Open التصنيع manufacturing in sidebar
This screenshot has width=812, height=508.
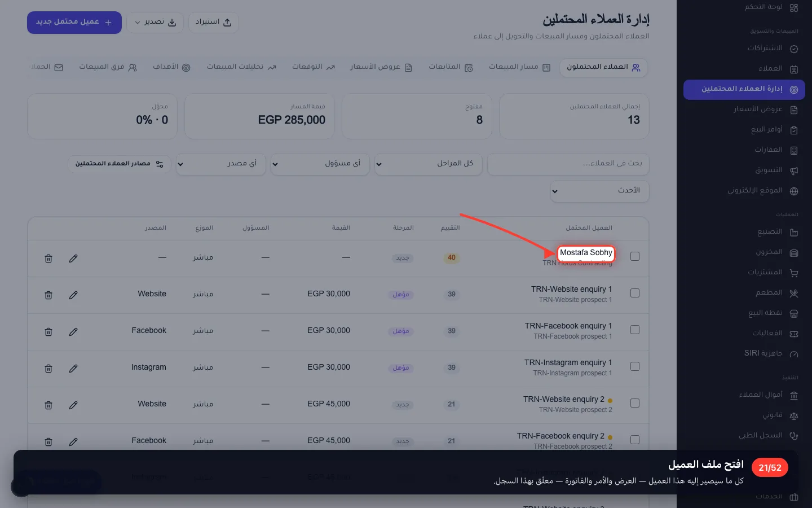coord(744,232)
